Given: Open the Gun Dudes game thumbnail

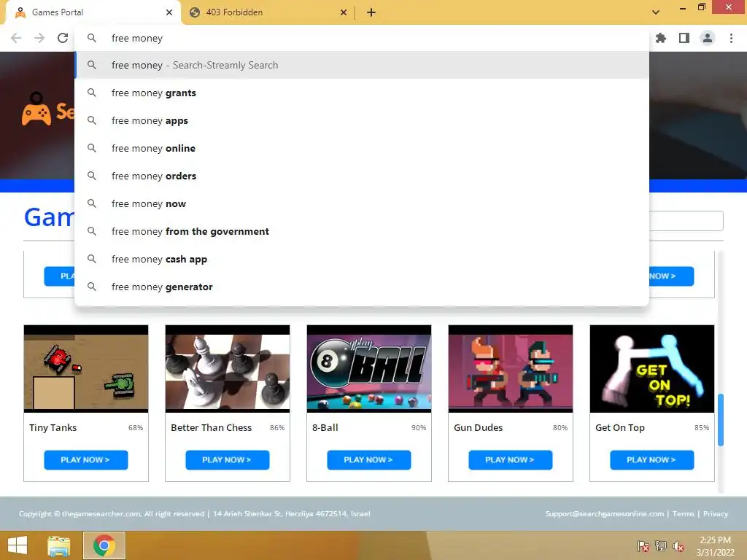Looking at the screenshot, I should 511,368.
